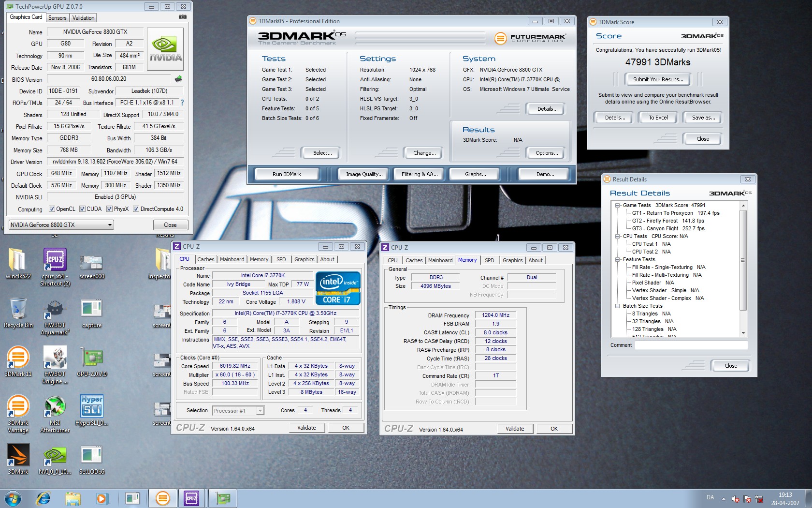Launch 3DMark desktop shortcut with the orange arrow icon
Screen dimensions: 812x508
(x=18, y=459)
